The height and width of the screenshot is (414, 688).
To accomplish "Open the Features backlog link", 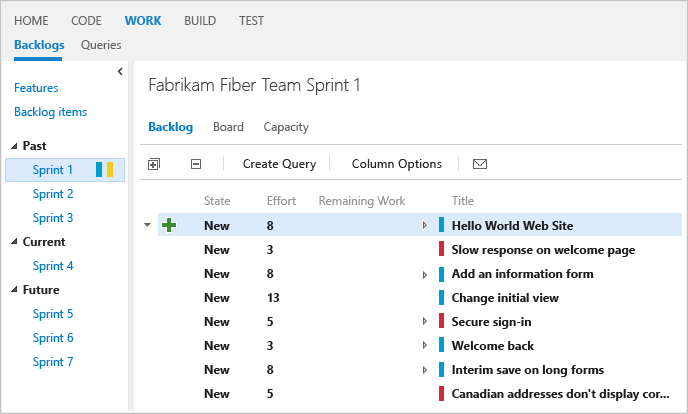I will [36, 88].
